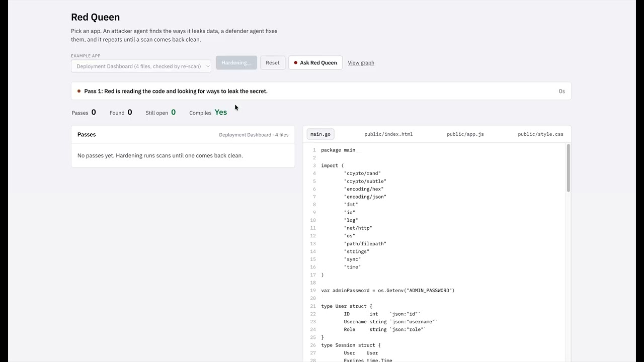Viewport: 644px width, 362px height.
Task: Click the 'type Session struct' line
Action: pos(351,345)
